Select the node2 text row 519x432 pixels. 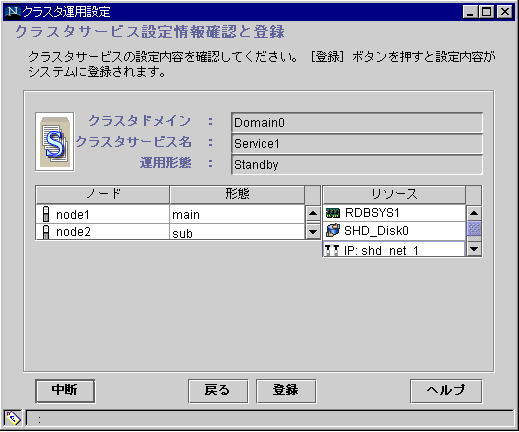point(73,232)
